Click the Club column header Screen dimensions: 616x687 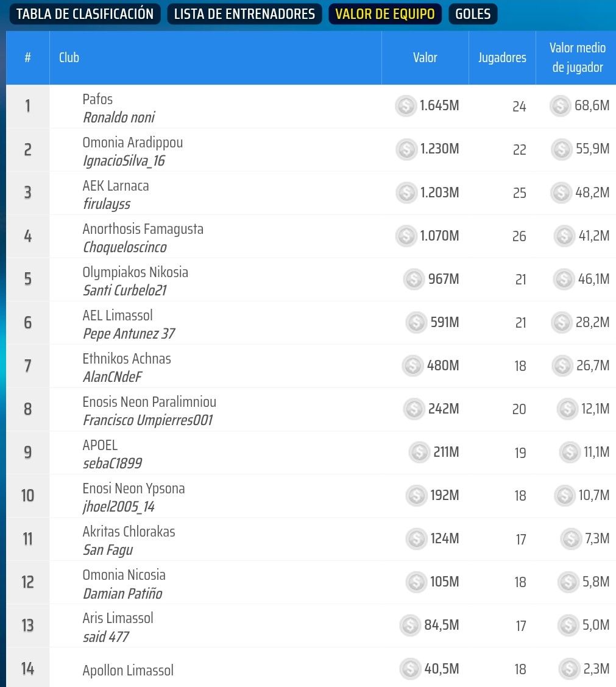69,58
